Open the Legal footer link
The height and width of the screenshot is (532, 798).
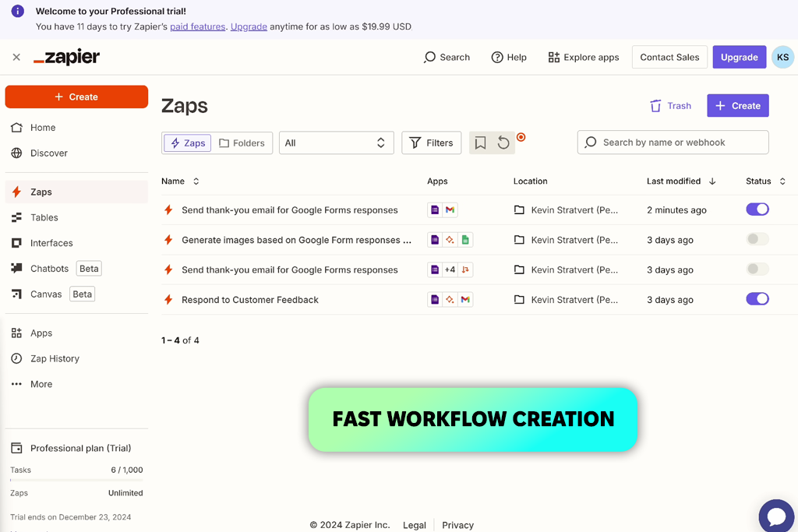tap(415, 526)
